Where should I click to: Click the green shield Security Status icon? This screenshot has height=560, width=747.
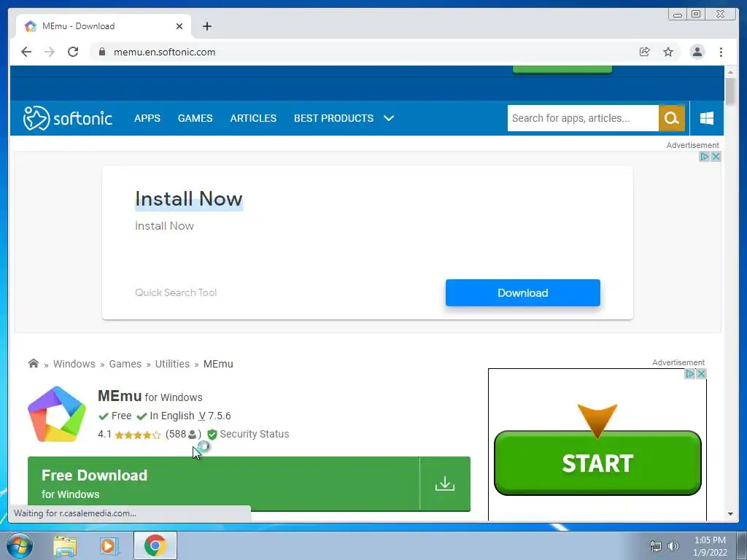212,435
